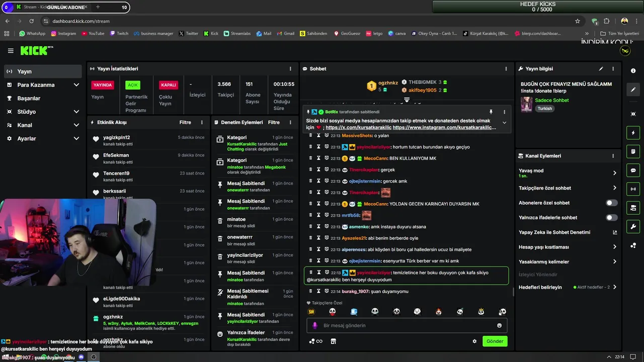Click the message input field
The width and height of the screenshot is (644, 362).
407,325
